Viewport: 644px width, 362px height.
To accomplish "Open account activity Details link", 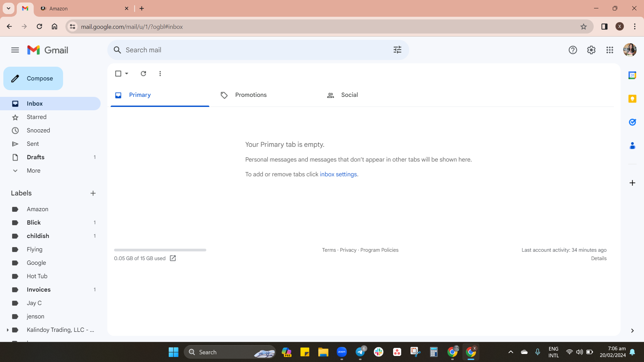I will pyautogui.click(x=599, y=258).
